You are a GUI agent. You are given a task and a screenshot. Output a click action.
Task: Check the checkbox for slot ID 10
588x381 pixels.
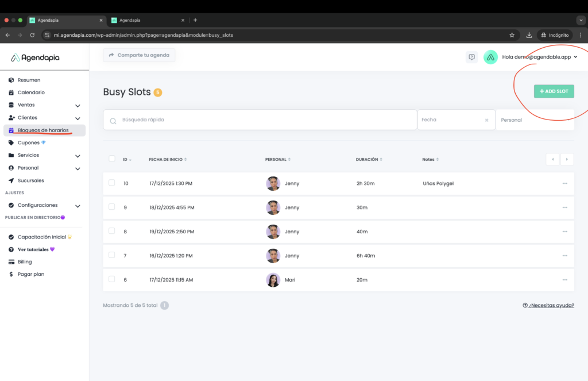(112, 183)
